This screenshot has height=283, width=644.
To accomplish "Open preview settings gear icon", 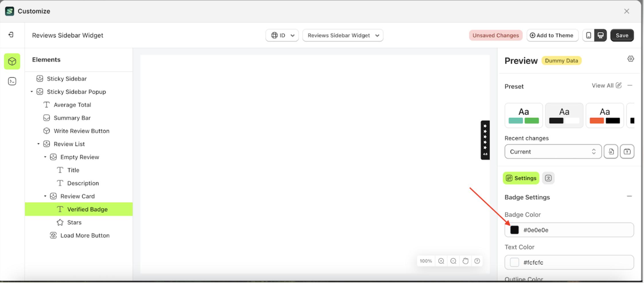I will tap(631, 59).
